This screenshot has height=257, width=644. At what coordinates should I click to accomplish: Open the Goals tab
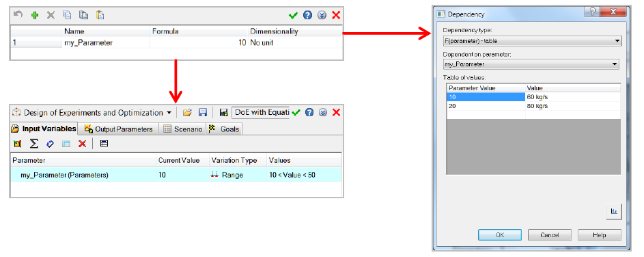224,128
